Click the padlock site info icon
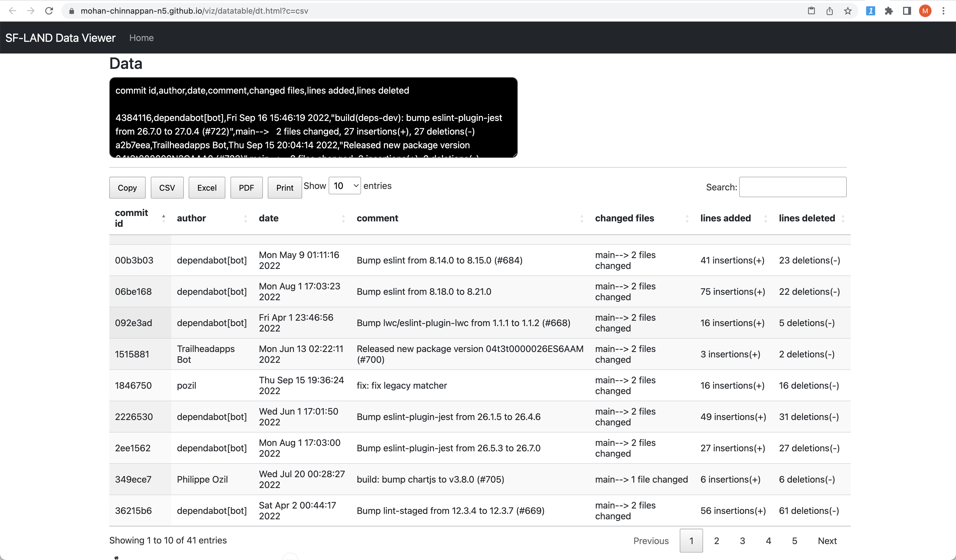956x560 pixels. [x=71, y=11]
